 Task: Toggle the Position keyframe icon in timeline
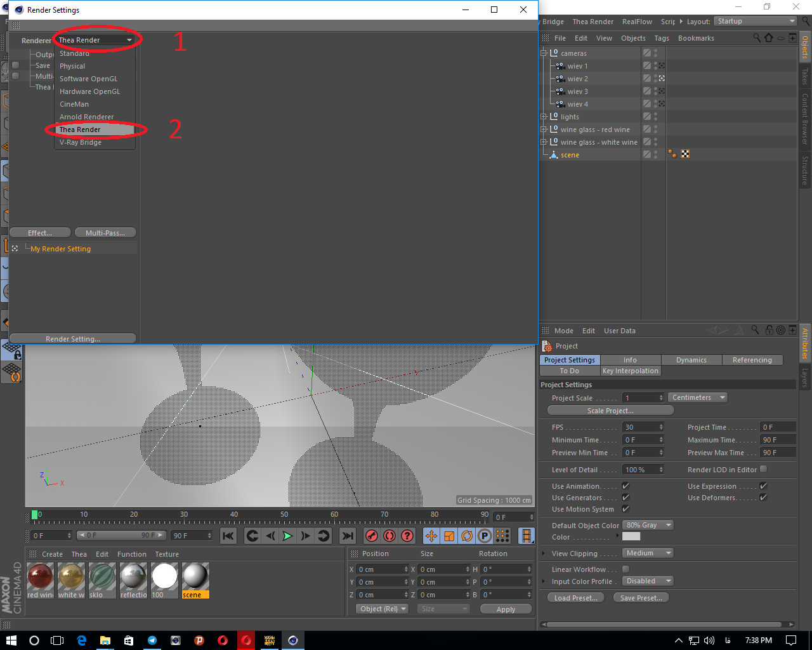tap(431, 536)
